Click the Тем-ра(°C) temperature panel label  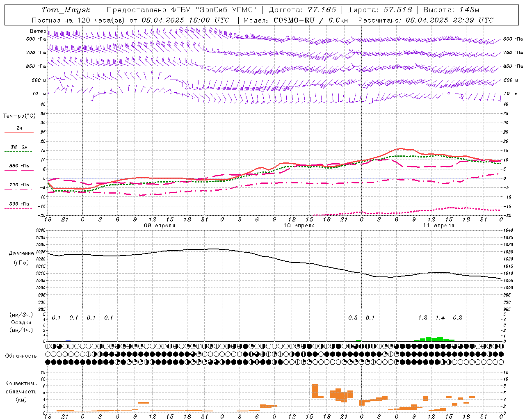pyautogui.click(x=19, y=116)
